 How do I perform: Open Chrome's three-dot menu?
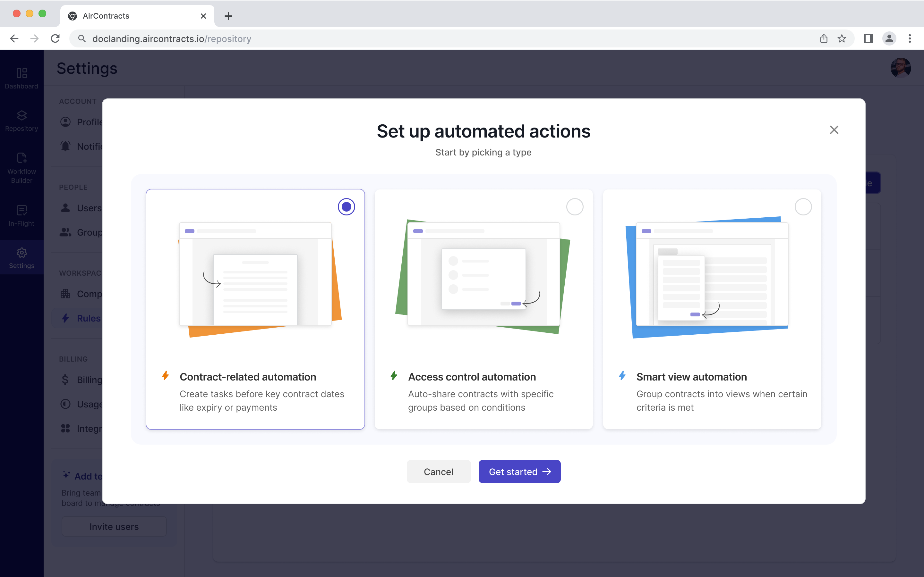point(910,38)
